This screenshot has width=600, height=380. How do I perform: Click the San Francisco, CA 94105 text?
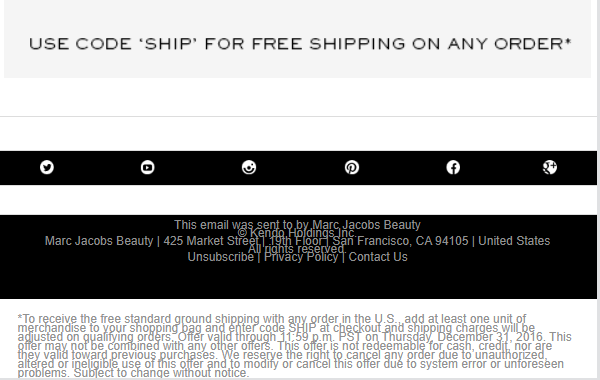400,241
